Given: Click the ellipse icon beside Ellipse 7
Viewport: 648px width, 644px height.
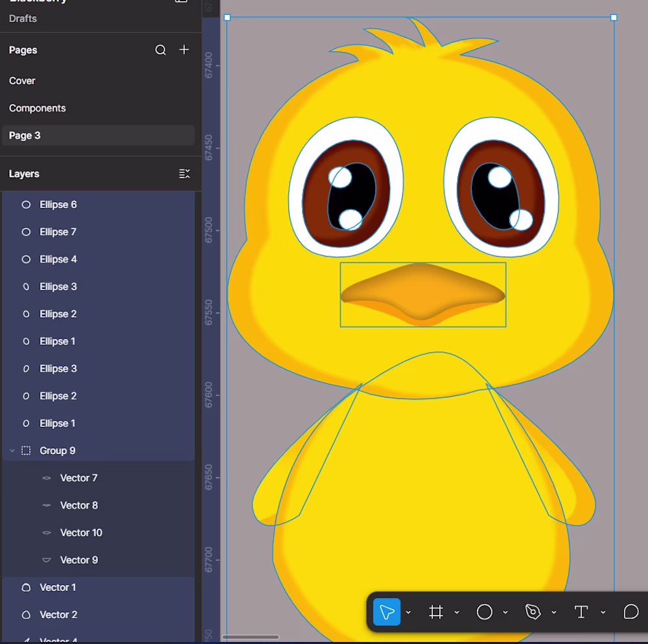Looking at the screenshot, I should click(x=26, y=232).
